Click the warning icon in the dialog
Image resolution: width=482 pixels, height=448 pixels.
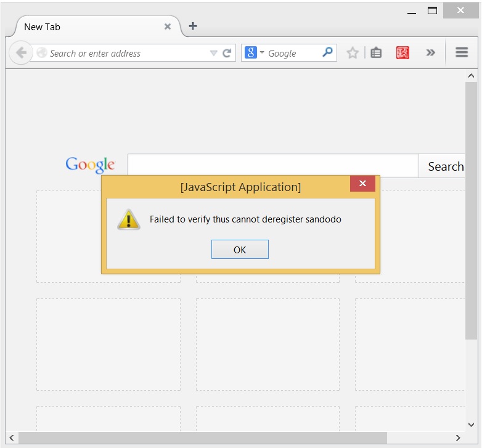tap(129, 219)
